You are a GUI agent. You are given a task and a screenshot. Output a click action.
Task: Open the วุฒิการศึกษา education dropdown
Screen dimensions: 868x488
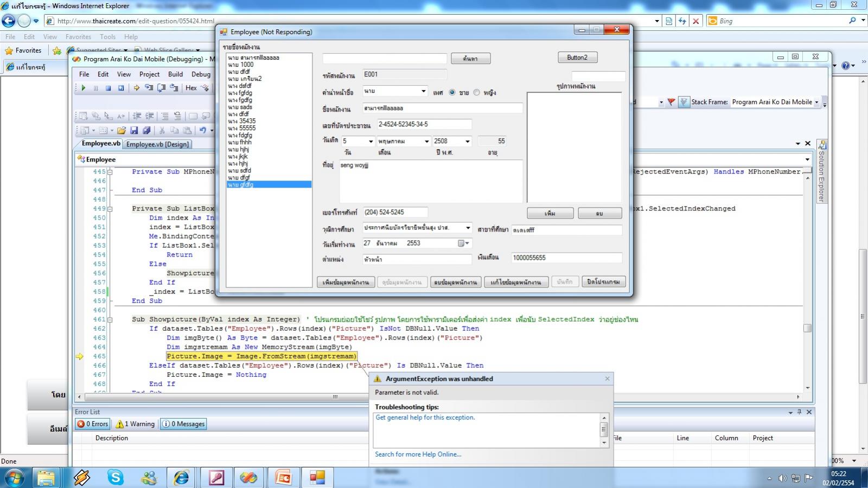click(468, 228)
